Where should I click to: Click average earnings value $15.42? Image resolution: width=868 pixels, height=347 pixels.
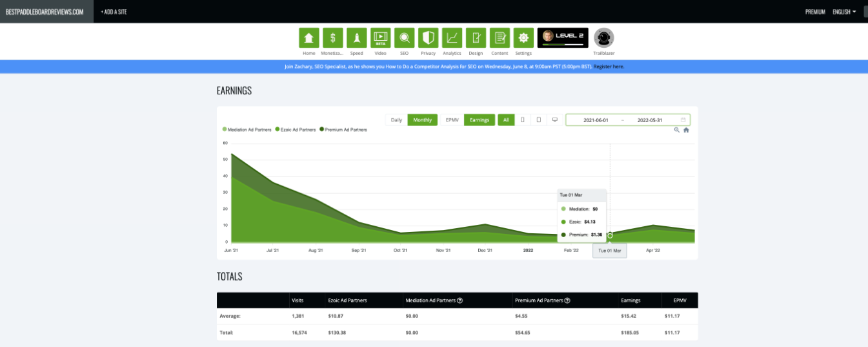click(629, 316)
